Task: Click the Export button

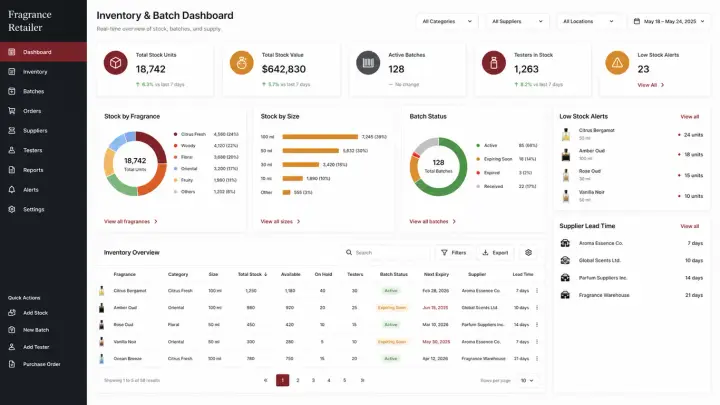Action: click(495, 253)
